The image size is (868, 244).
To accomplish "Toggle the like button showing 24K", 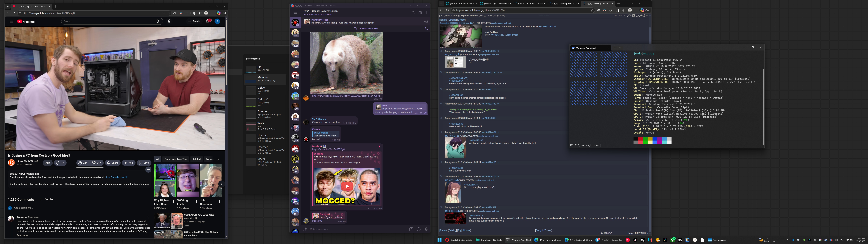I will coord(83,163).
